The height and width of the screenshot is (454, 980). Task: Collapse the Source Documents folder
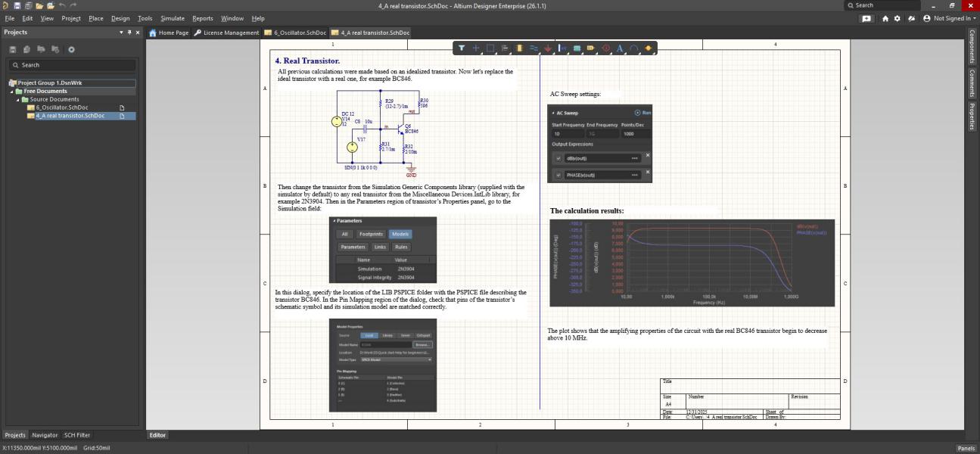[x=18, y=99]
